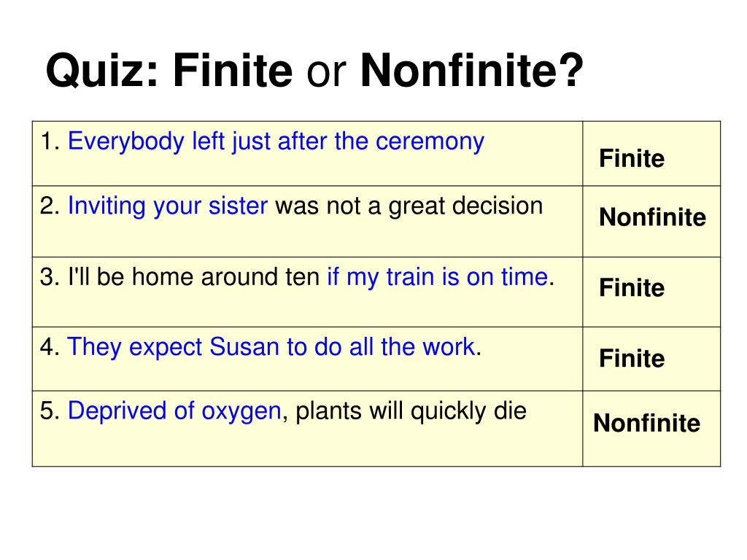Click the blue phrase 'Deprived of oxygen'
This screenshot has height=560, width=747.
point(174,411)
